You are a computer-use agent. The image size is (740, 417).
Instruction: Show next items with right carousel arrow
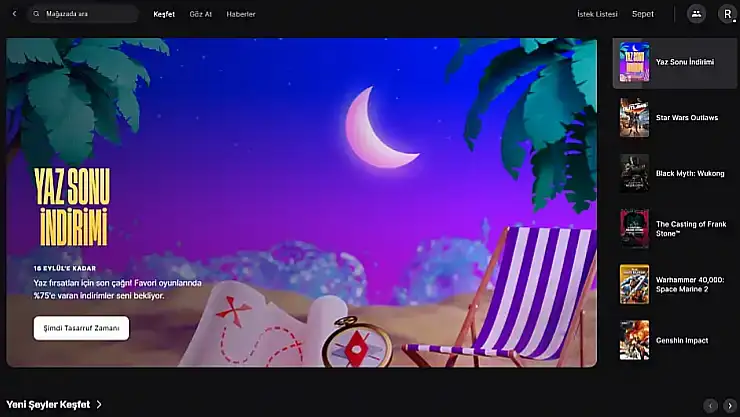point(730,405)
